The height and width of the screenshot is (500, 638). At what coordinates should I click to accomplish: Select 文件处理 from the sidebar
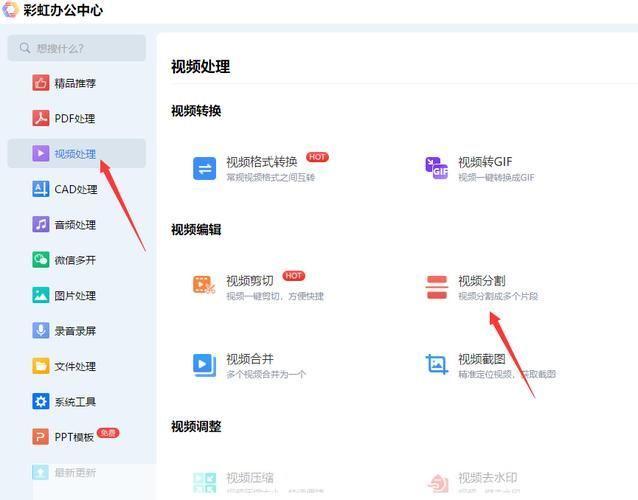(75, 366)
